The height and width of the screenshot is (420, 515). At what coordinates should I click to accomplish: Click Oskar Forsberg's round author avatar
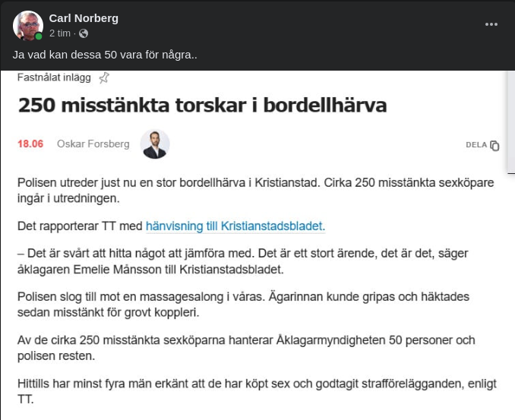(x=155, y=144)
